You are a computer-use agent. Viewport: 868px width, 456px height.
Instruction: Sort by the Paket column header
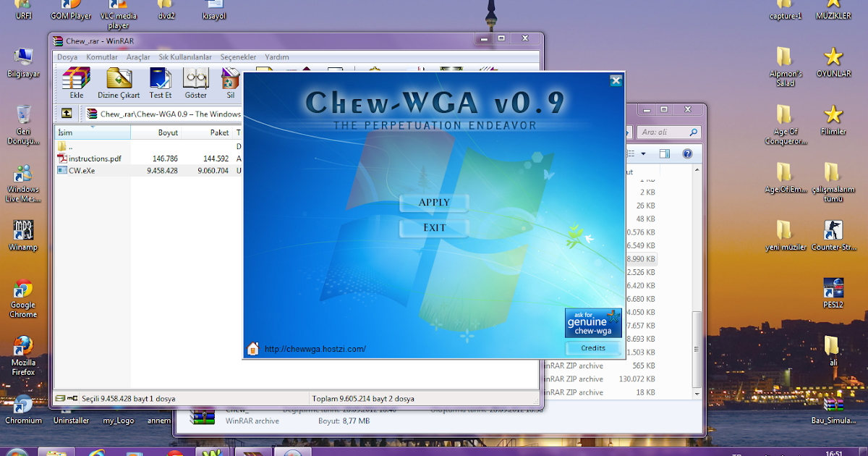pyautogui.click(x=207, y=132)
